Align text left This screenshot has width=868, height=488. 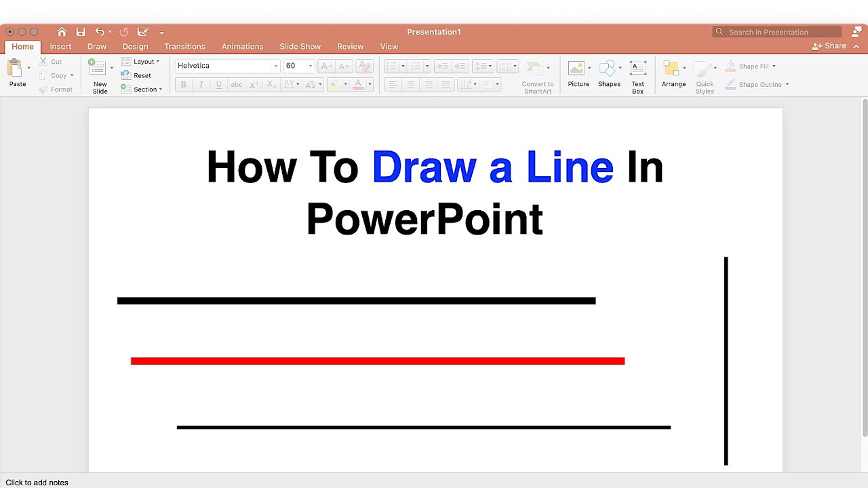click(393, 85)
